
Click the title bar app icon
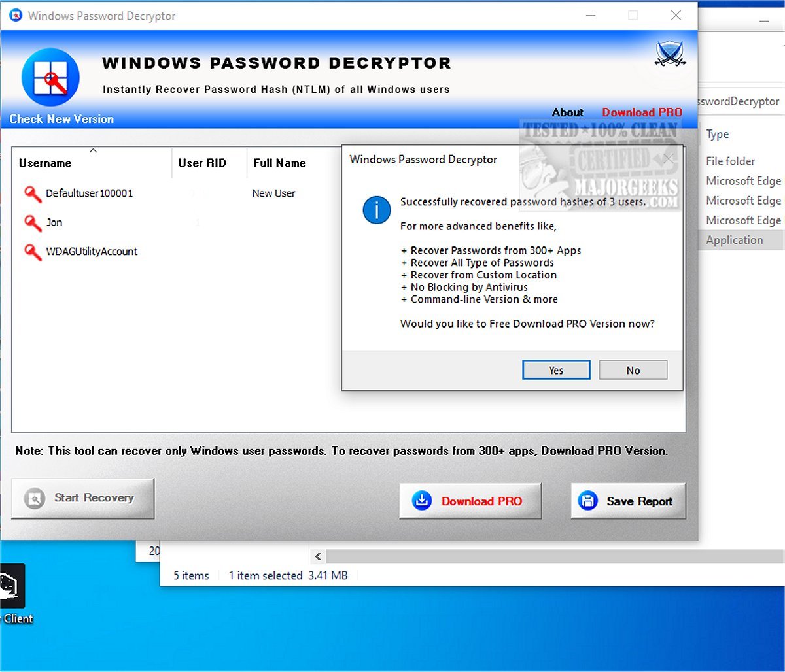[16, 16]
